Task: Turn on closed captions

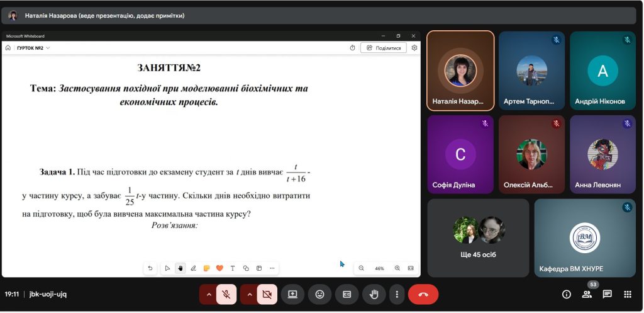Action: point(347,295)
